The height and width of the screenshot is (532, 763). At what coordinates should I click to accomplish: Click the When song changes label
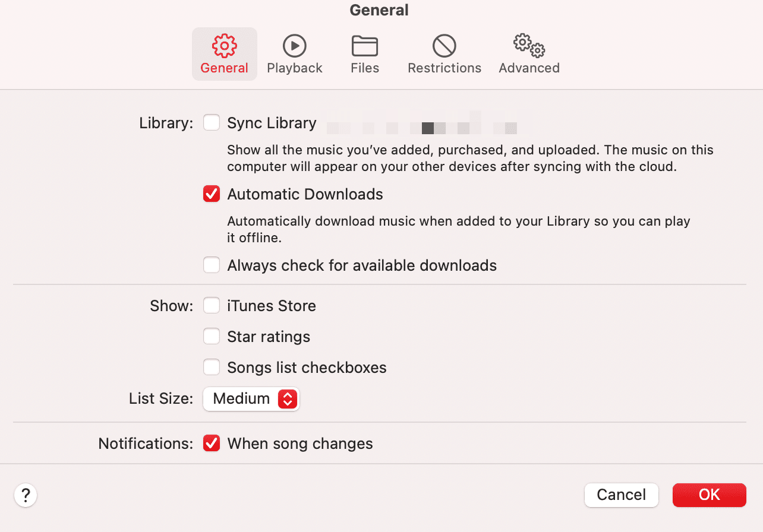(x=300, y=444)
